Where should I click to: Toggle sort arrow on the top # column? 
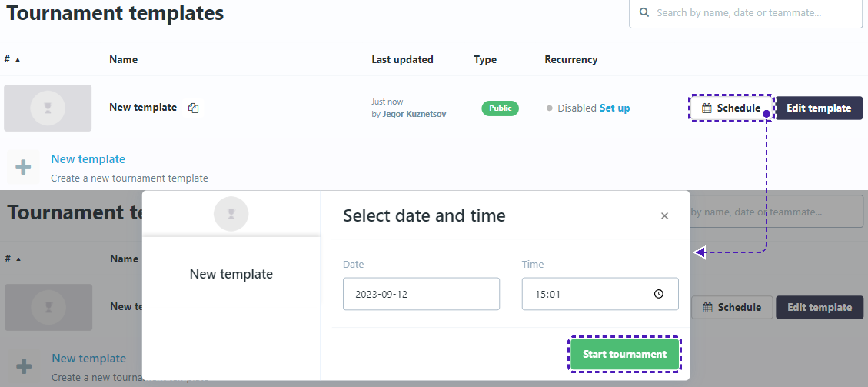pos(17,60)
